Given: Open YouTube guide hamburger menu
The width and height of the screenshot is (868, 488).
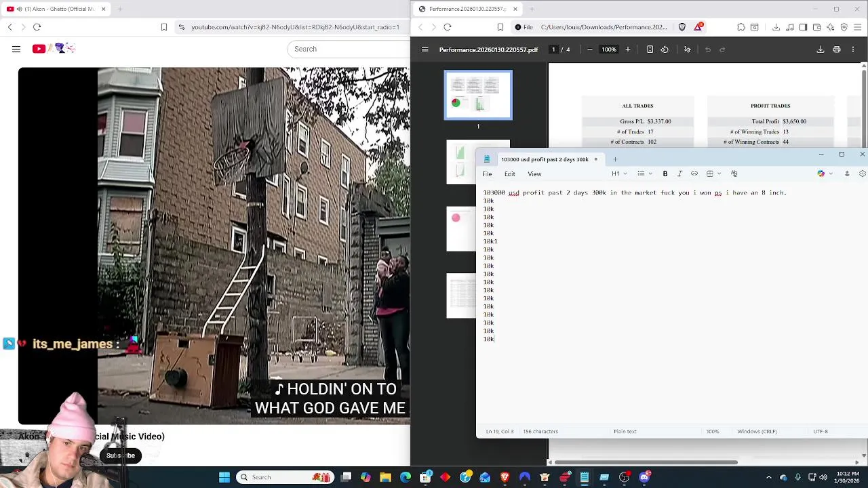Looking at the screenshot, I should pos(16,49).
